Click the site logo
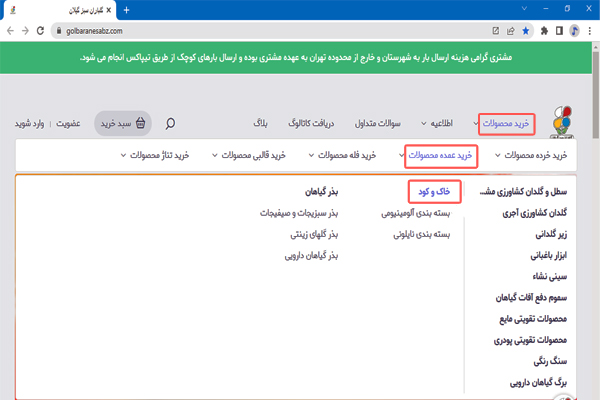 click(562, 121)
